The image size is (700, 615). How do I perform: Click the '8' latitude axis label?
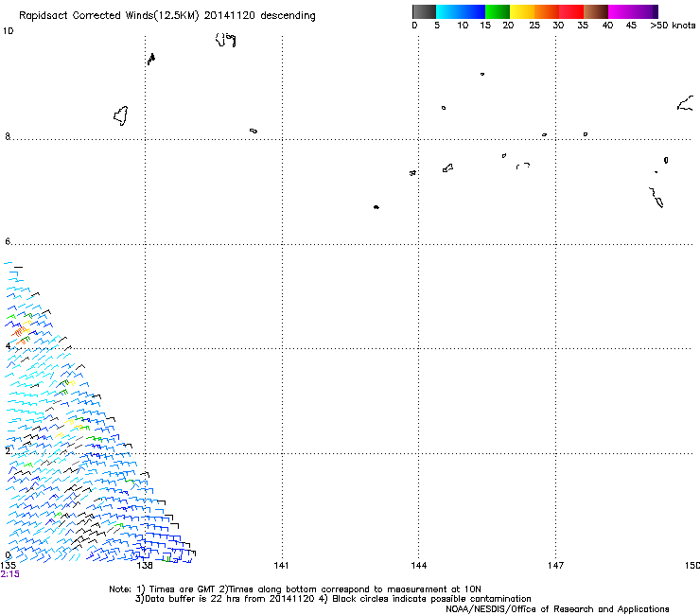coord(8,136)
